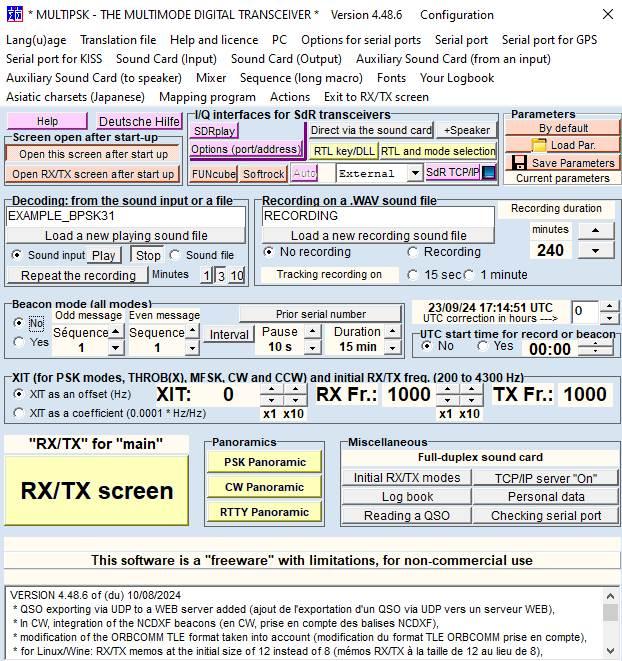Open the Mixer menu
622x661 pixels.
tap(211, 78)
